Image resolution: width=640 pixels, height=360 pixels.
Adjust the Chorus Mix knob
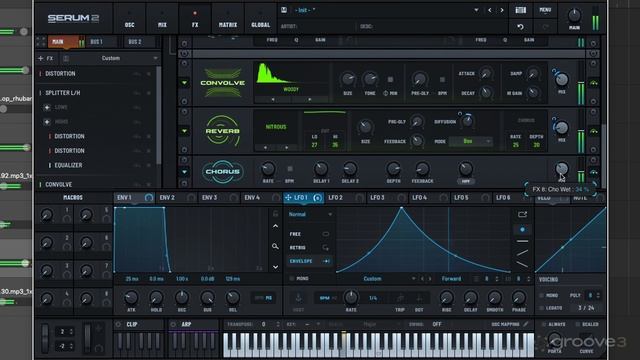point(562,169)
